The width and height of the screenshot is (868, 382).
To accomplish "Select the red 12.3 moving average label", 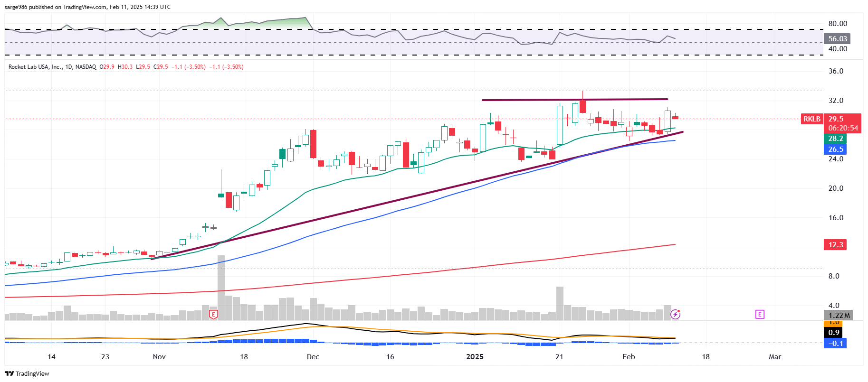I will 835,245.
